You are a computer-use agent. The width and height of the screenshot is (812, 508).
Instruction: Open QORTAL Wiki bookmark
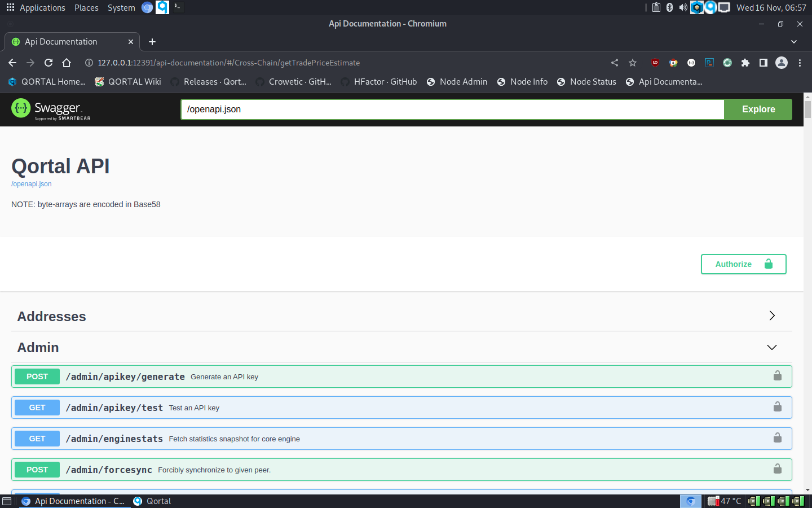[127, 82]
